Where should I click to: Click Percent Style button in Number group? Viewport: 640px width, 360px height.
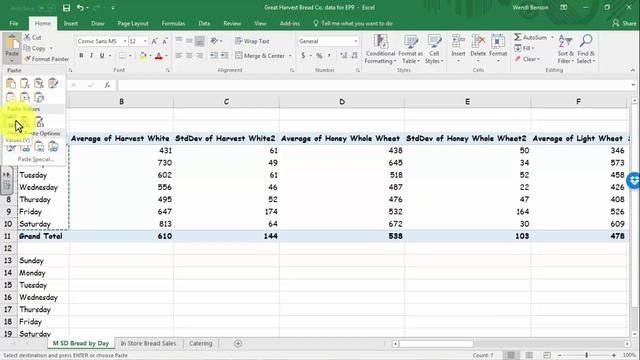coord(319,56)
